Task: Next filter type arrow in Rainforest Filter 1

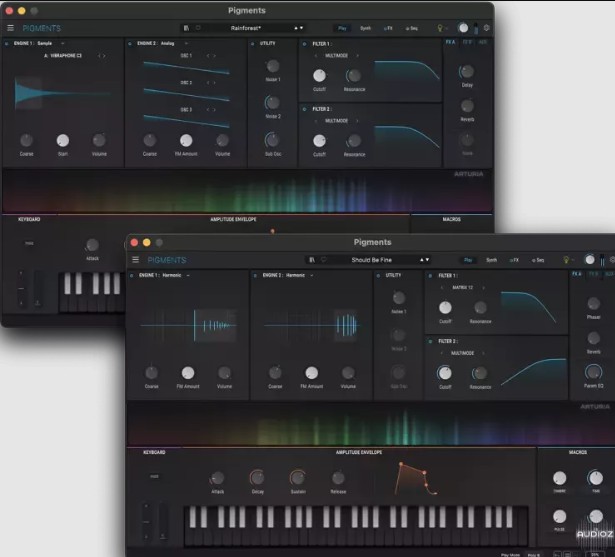Action: pos(357,56)
